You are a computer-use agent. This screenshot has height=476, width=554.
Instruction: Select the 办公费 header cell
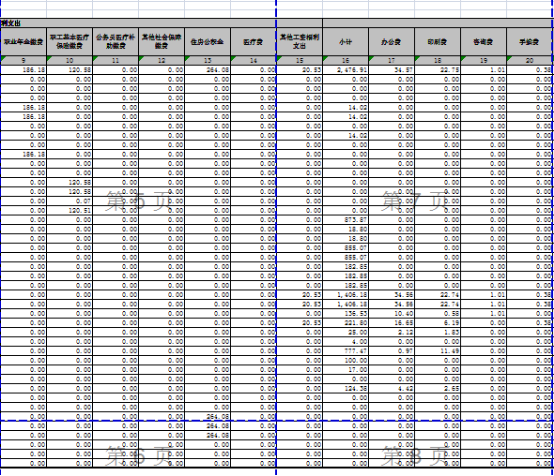[x=391, y=42]
